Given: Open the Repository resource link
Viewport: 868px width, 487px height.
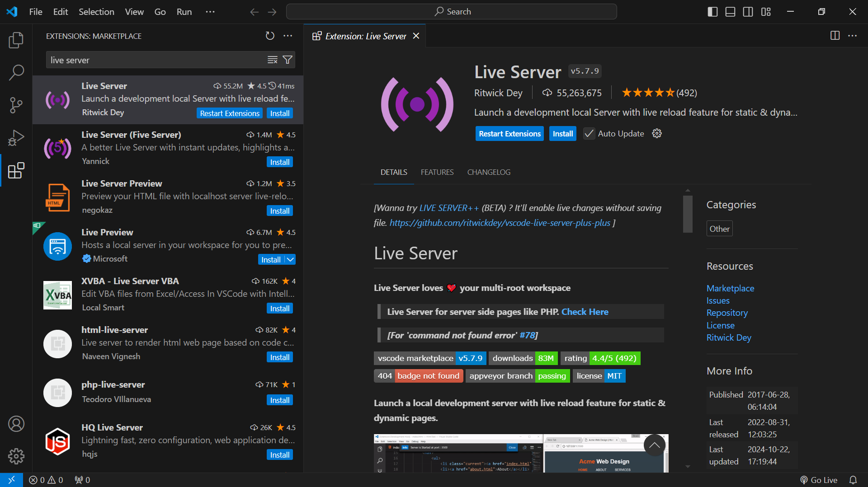Looking at the screenshot, I should tap(727, 313).
